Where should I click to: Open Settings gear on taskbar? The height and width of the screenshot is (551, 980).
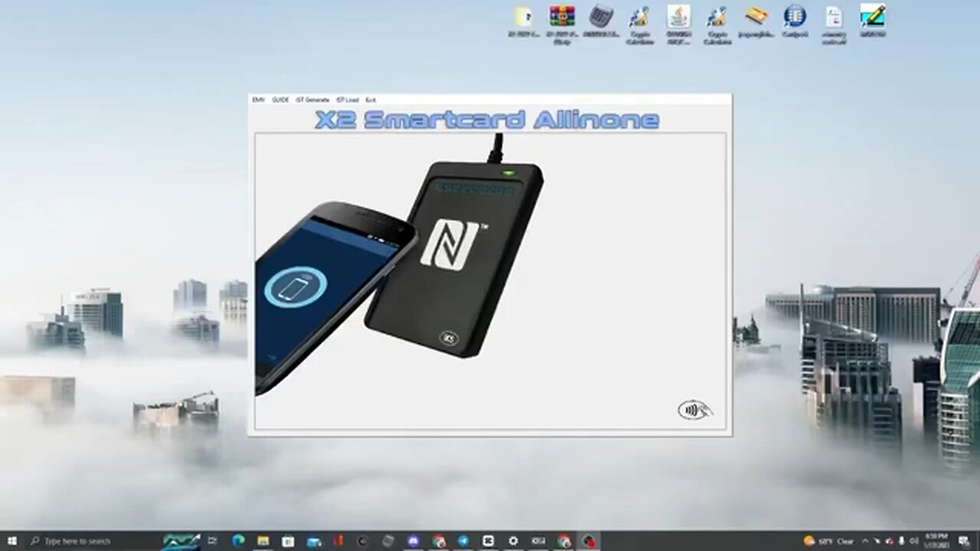tap(513, 541)
